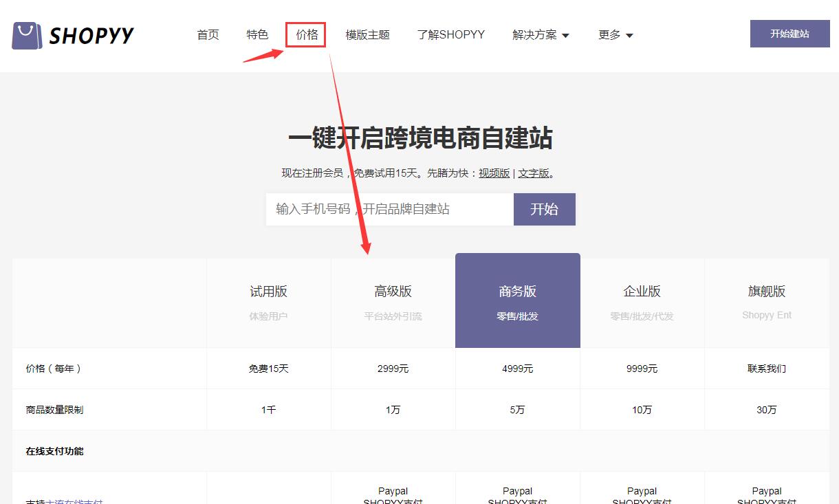Click the 5万 product limit cell
The image size is (839, 504).
point(517,410)
